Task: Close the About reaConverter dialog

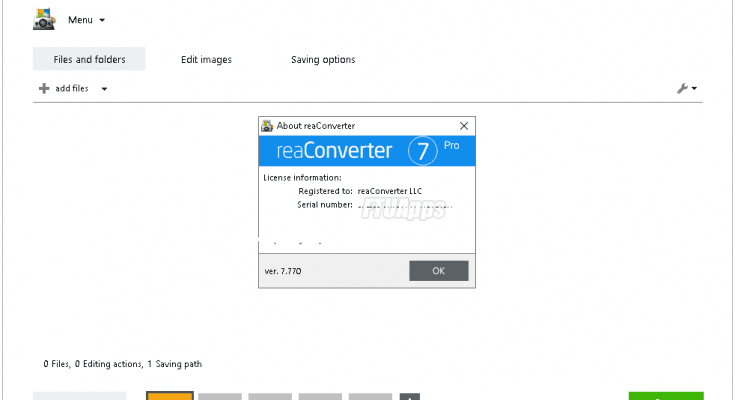Action: pyautogui.click(x=464, y=126)
